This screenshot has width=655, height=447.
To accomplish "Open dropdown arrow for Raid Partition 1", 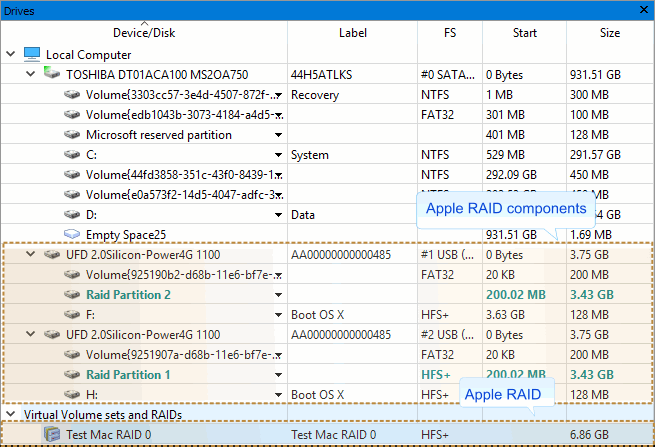I will [278, 375].
